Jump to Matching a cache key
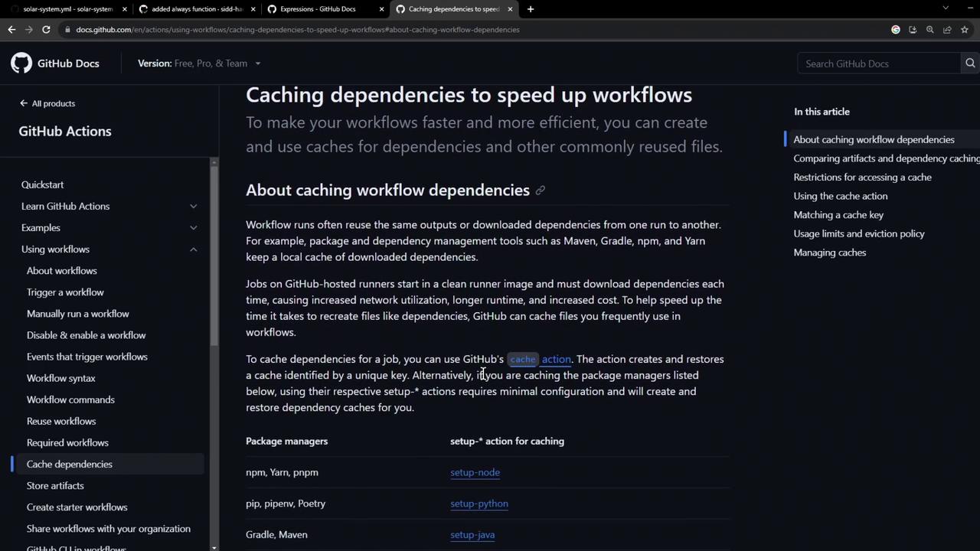This screenshot has height=551, width=980. tap(838, 215)
